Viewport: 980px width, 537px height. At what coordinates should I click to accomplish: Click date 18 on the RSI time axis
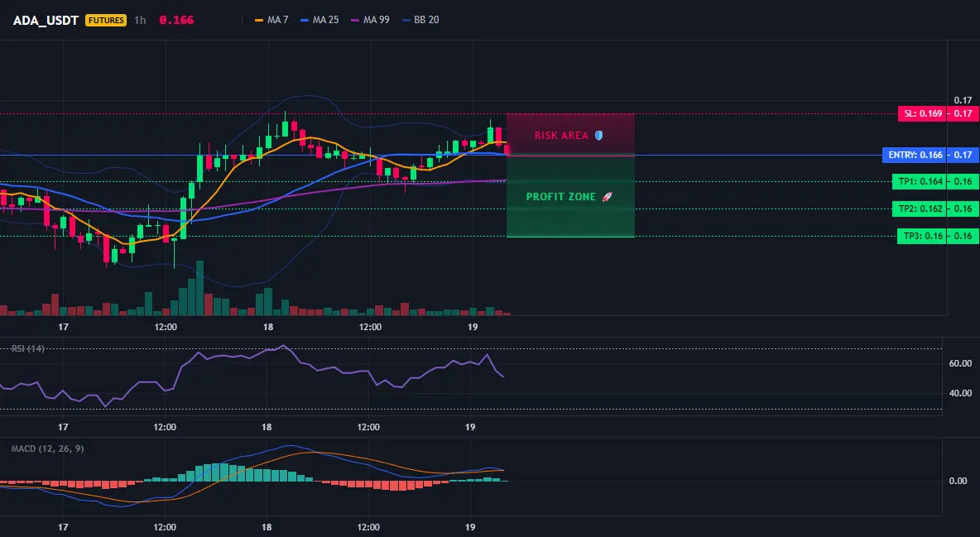point(267,427)
